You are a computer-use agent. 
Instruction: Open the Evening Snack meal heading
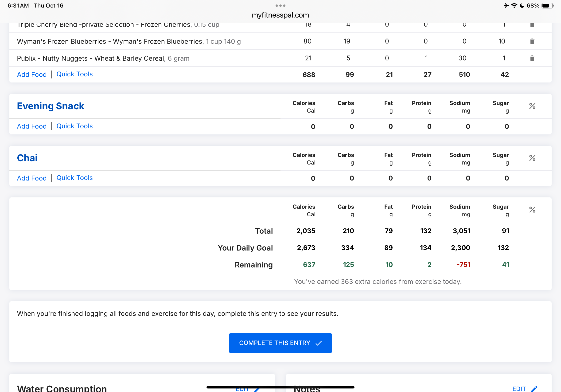click(x=50, y=106)
